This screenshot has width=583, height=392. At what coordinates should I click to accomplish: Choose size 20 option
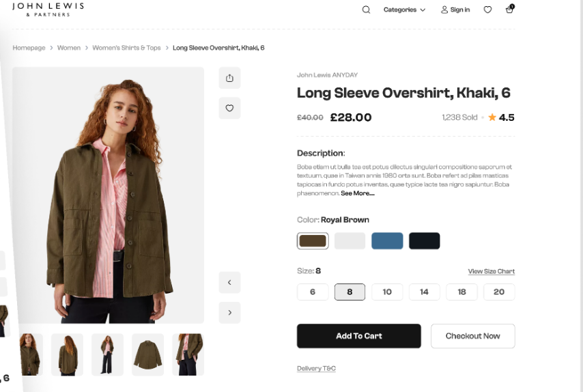click(499, 292)
